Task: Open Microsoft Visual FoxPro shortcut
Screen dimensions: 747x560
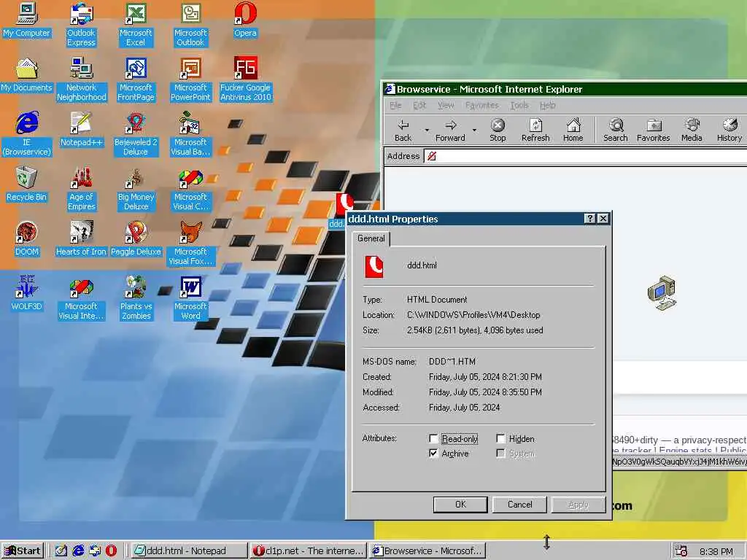Action: pyautogui.click(x=190, y=244)
